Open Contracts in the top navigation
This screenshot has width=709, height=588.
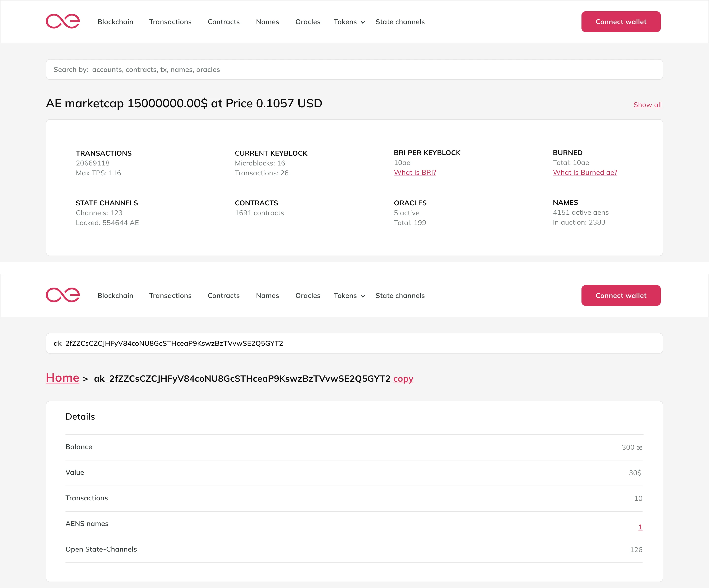tap(224, 22)
